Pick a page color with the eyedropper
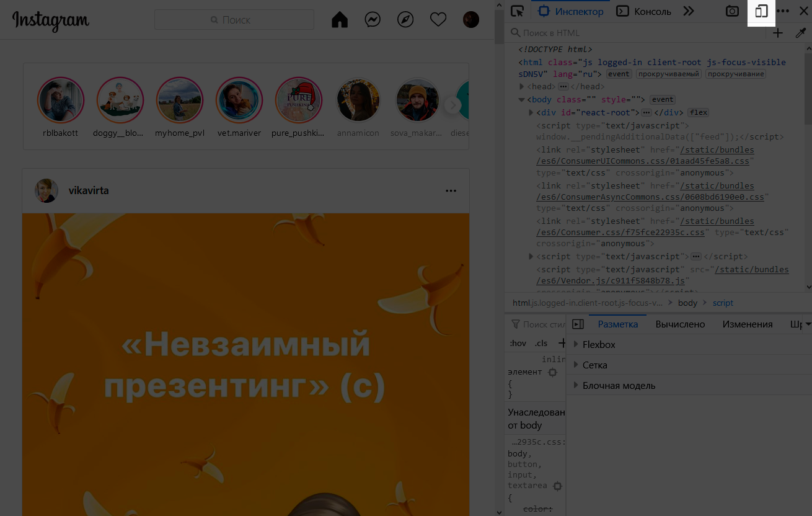Viewport: 812px width, 516px height. (800, 33)
